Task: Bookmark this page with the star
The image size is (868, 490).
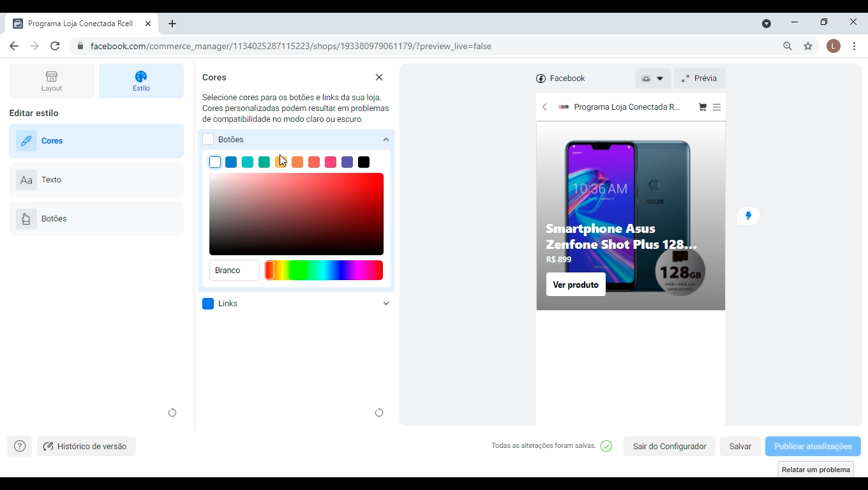Action: click(x=808, y=46)
